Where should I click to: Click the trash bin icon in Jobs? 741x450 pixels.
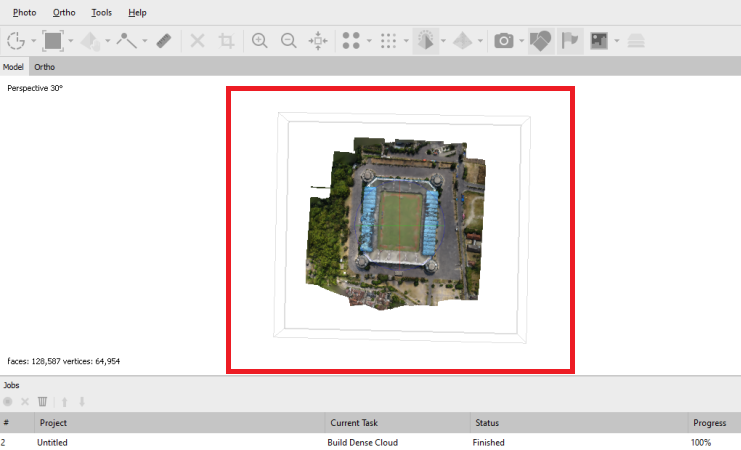click(x=43, y=402)
